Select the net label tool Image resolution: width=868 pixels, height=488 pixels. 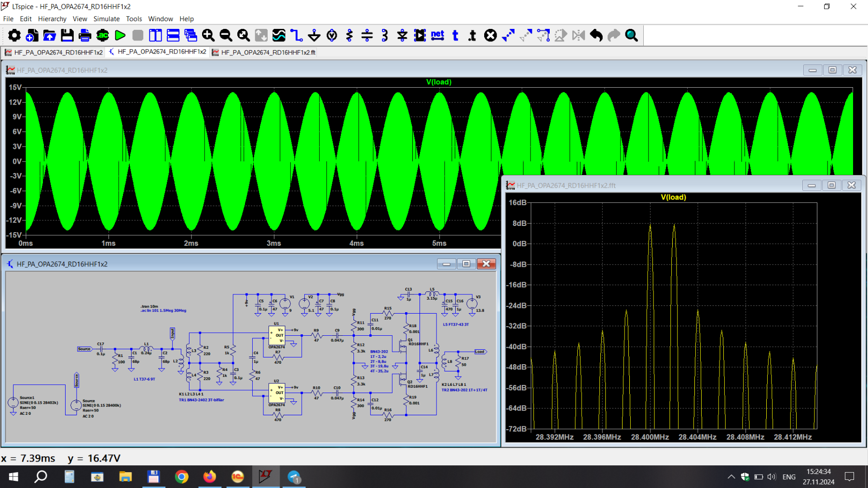pyautogui.click(x=437, y=35)
